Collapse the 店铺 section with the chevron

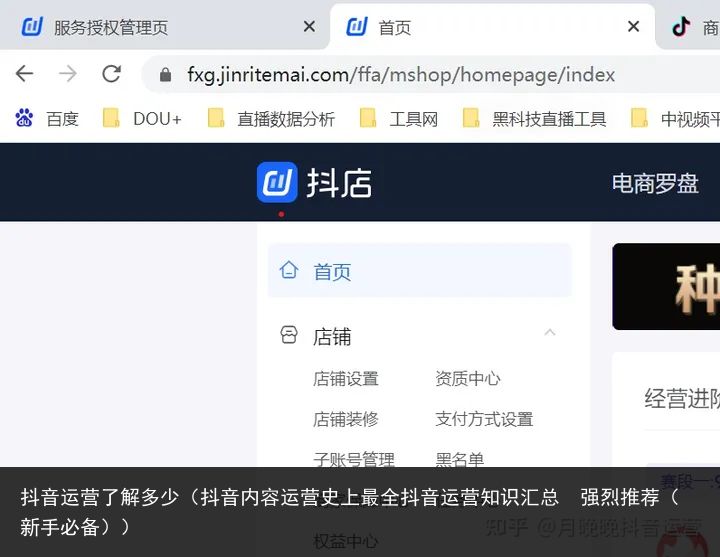550,332
